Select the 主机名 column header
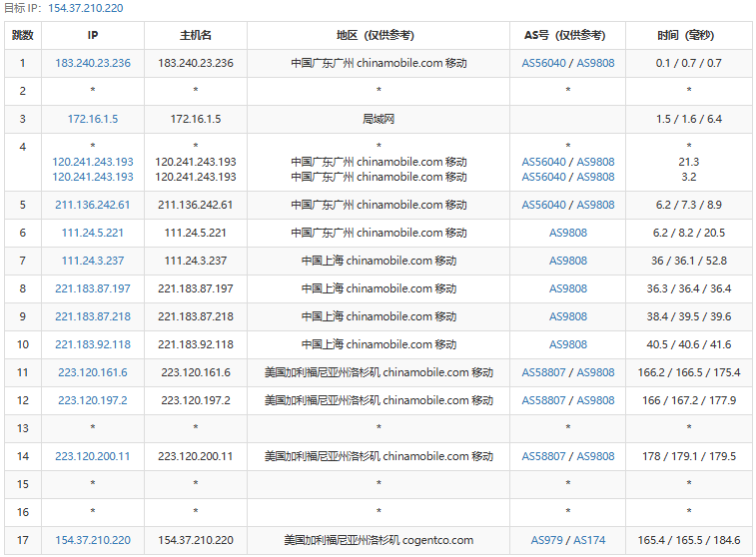The height and width of the screenshot is (557, 756). 196,35
